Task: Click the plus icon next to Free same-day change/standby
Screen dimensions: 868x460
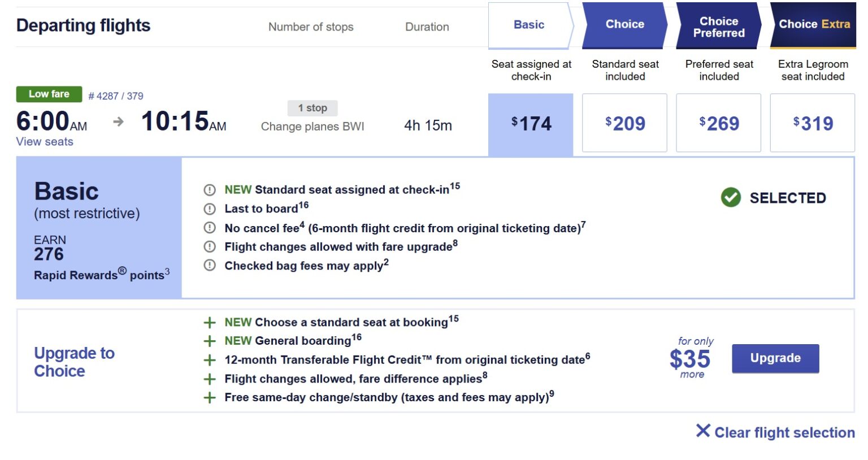Action: tap(210, 397)
